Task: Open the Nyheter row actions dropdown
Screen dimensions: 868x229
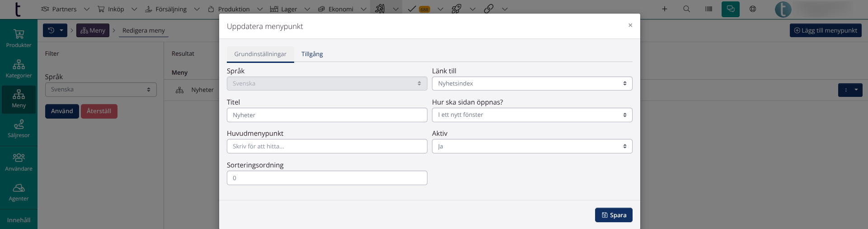Action: (x=850, y=90)
